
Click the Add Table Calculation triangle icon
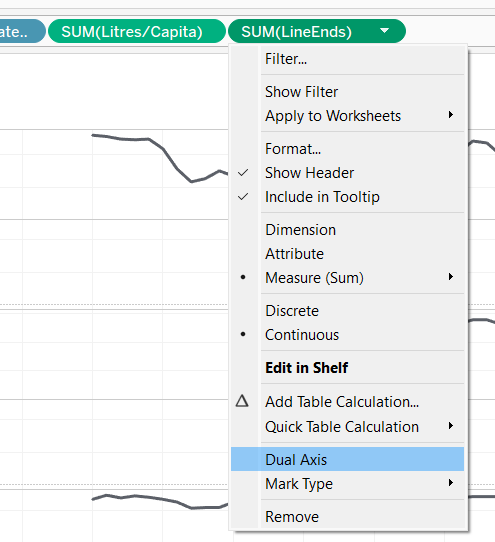pyautogui.click(x=242, y=401)
